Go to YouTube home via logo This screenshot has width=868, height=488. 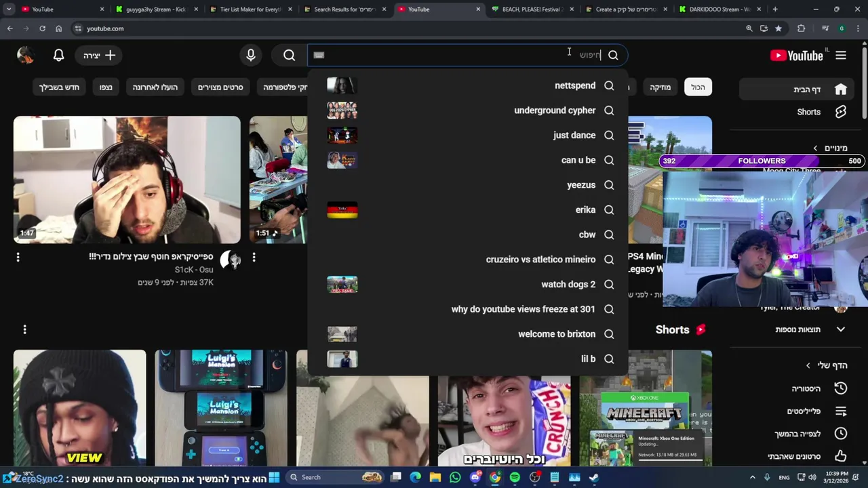click(797, 56)
